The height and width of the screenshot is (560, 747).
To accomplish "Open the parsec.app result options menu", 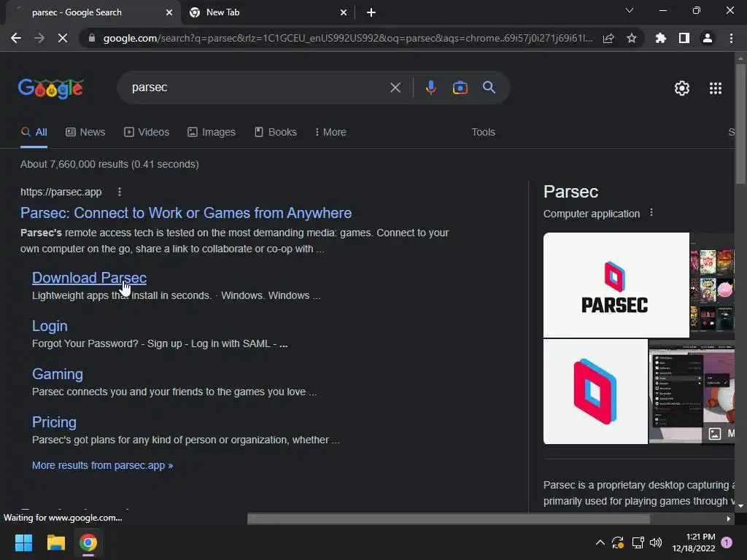I will click(120, 192).
